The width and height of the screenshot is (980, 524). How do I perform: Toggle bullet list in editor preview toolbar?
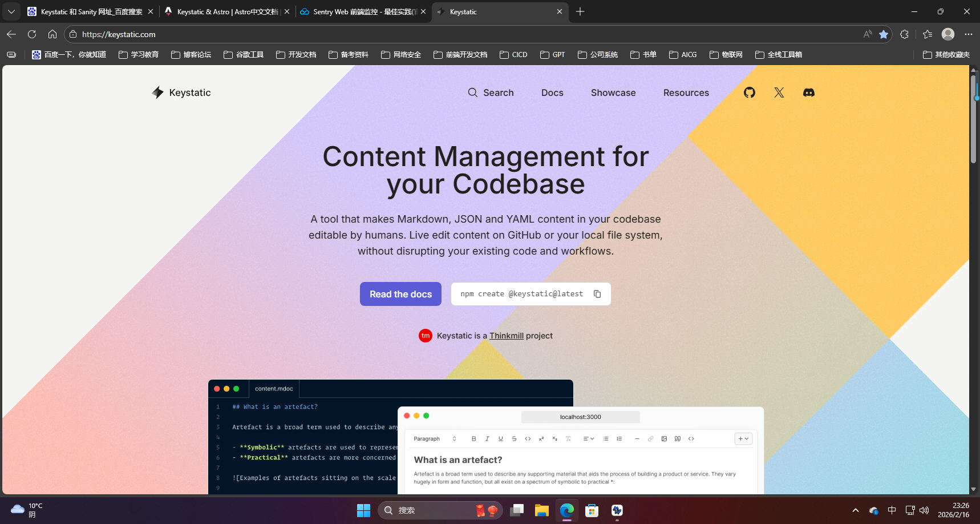[x=606, y=439]
